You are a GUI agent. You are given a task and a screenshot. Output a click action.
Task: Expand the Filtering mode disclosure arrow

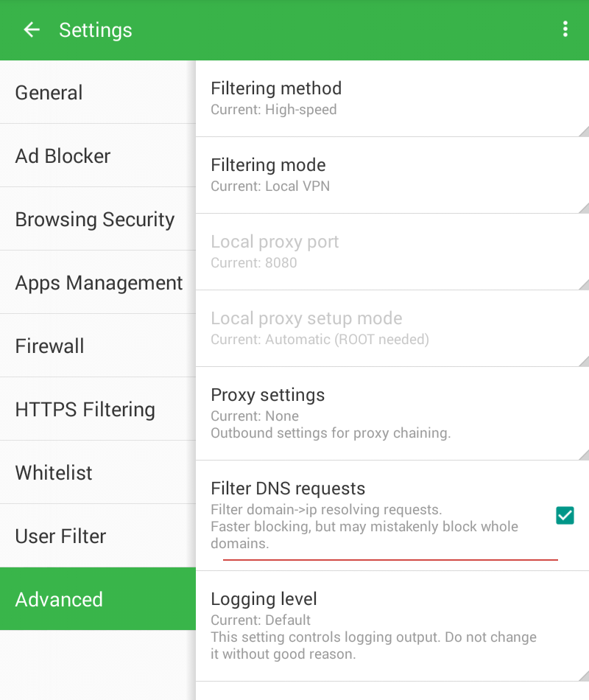coord(584,209)
